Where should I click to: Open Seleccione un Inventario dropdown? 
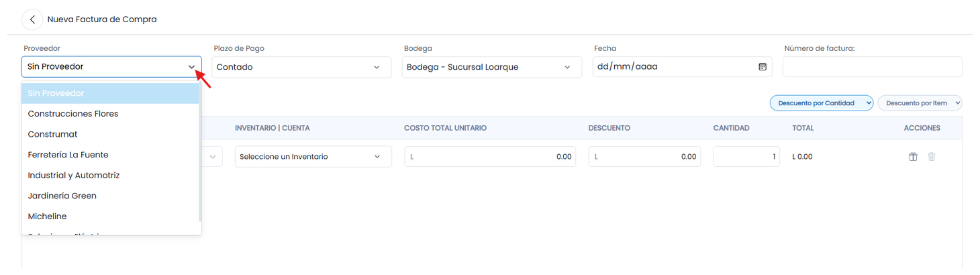[x=313, y=157]
